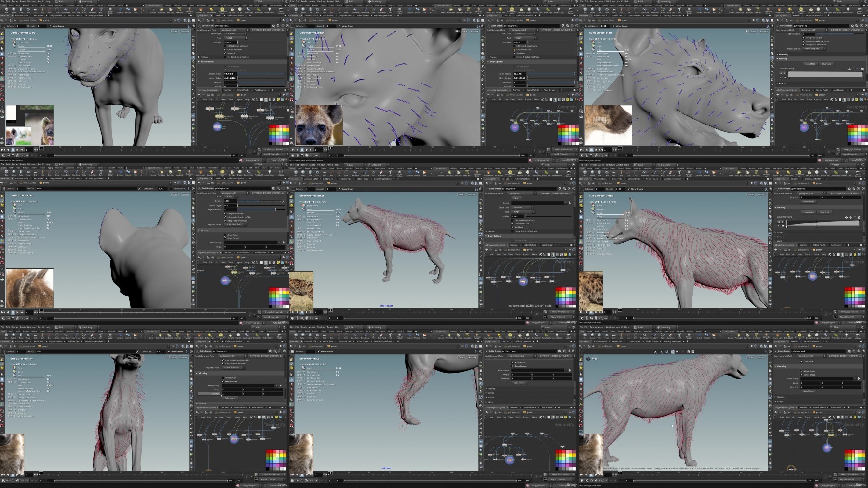This screenshot has height=488, width=868.
Task: Open the Render menu in top-left window
Action: click(x=15, y=1)
